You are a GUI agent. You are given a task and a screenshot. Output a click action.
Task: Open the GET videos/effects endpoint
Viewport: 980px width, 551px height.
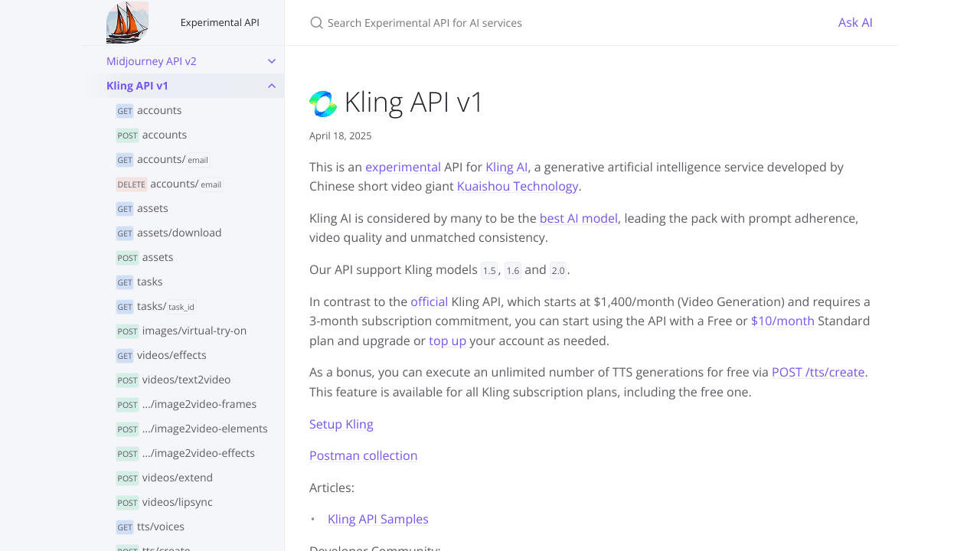[x=162, y=355]
